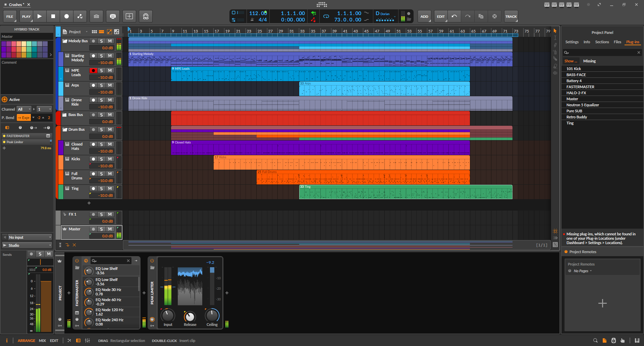Toggle Peak Limiter device power icon
The height and width of the screenshot is (346, 644).
152,261
